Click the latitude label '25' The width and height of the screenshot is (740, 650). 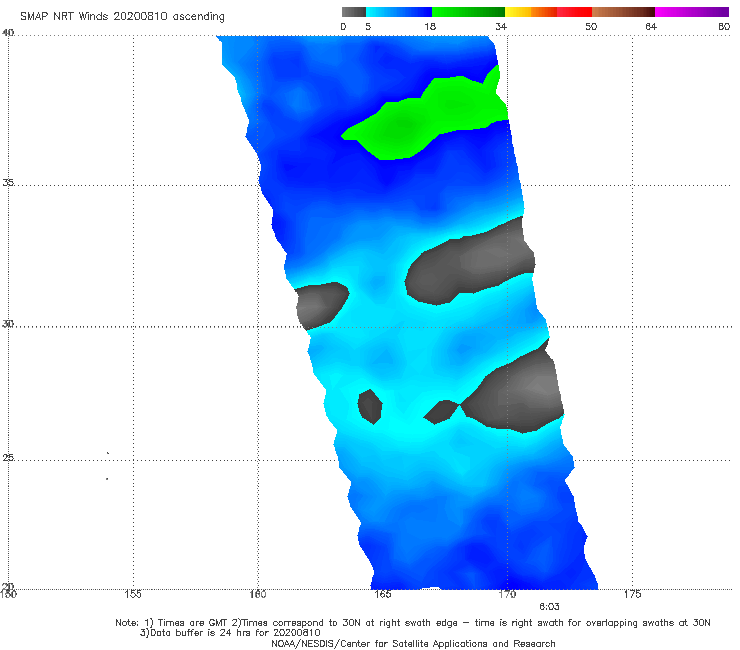(8, 457)
